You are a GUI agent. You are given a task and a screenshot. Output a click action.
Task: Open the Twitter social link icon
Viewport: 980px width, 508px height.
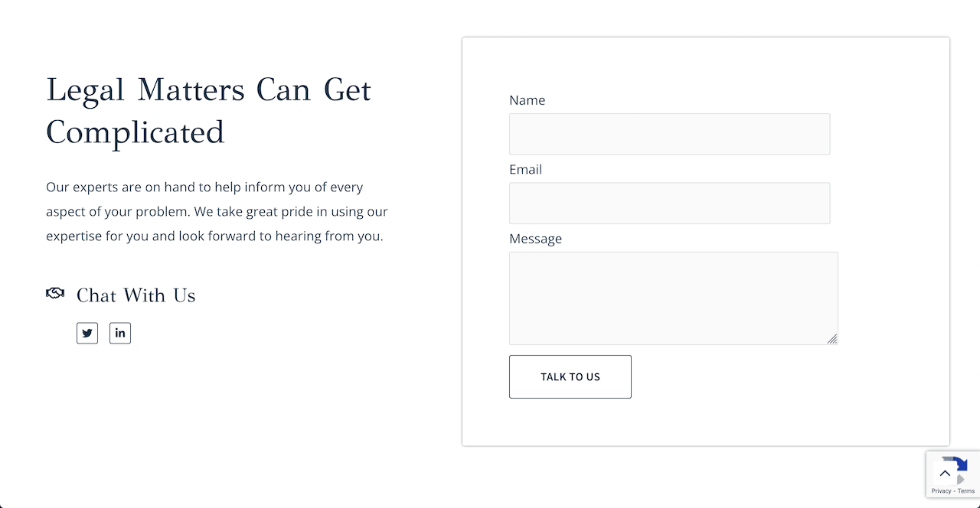coord(87,333)
